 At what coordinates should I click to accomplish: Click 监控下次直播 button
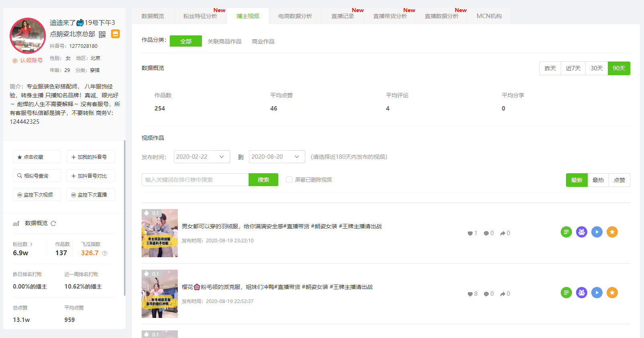pos(91,195)
